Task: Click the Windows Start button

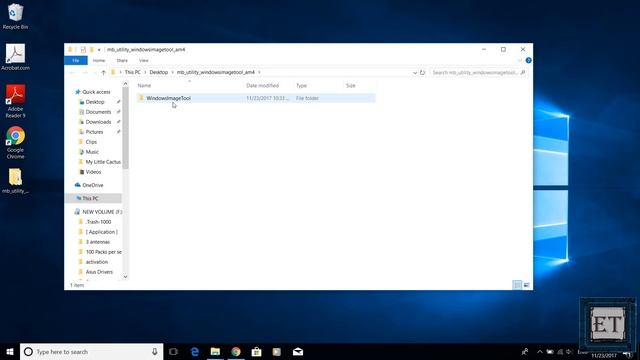Action: coord(10,351)
